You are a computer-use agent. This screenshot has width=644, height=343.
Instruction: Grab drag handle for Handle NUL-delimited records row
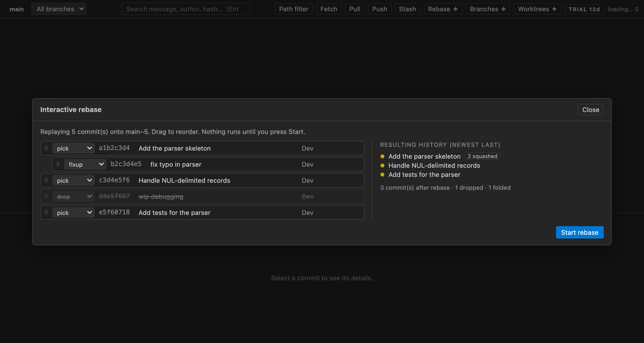46,180
